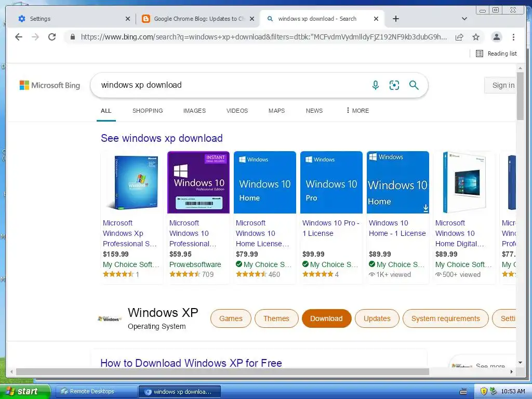Select the System requirements filter chip
Screen dimensions: 532x399
tap(445, 318)
